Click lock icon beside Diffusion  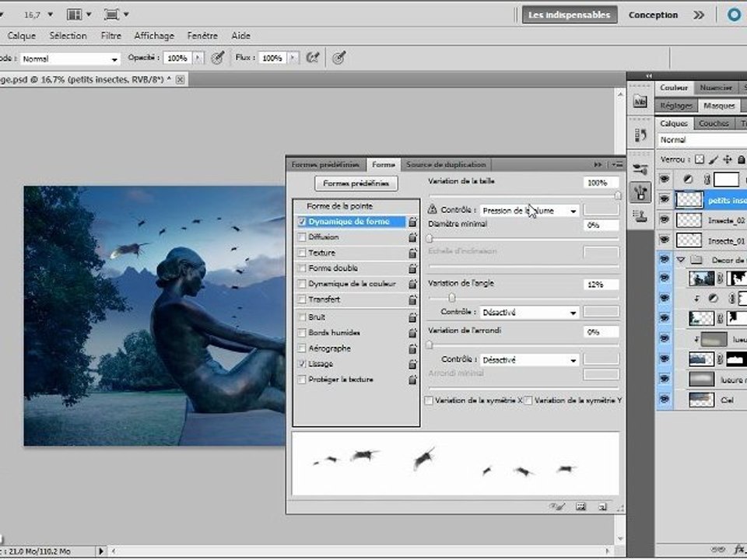[412, 237]
